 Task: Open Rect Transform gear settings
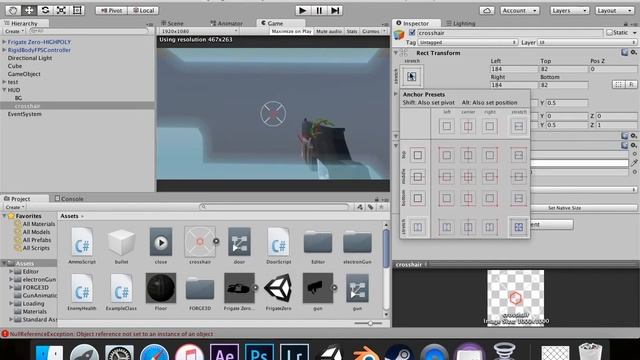[x=633, y=53]
